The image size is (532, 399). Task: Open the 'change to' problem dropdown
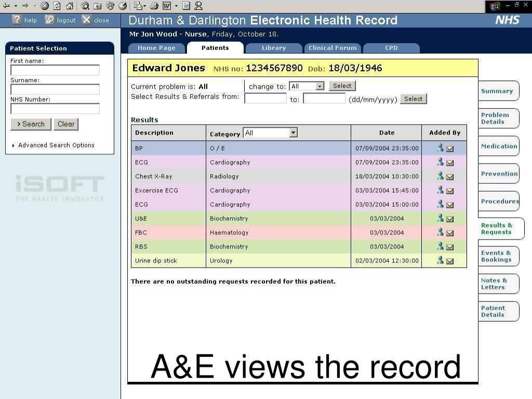307,86
